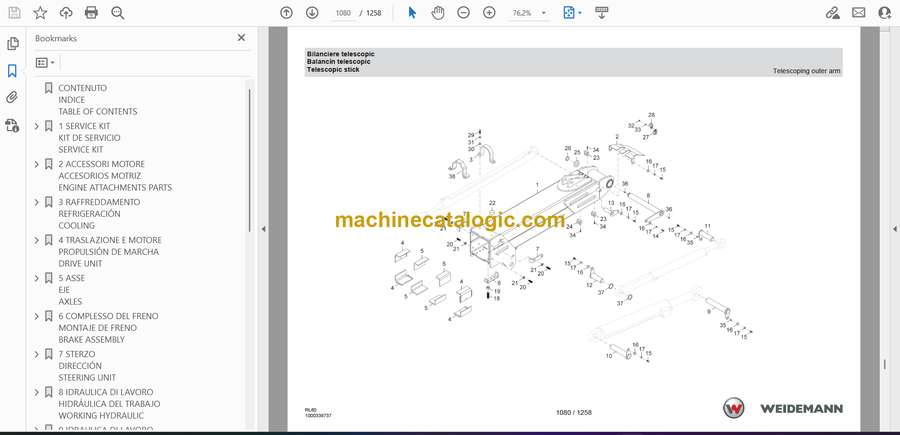This screenshot has width=900, height=435.
Task: Click the scrolling mode keyboard icon
Action: pyautogui.click(x=602, y=13)
